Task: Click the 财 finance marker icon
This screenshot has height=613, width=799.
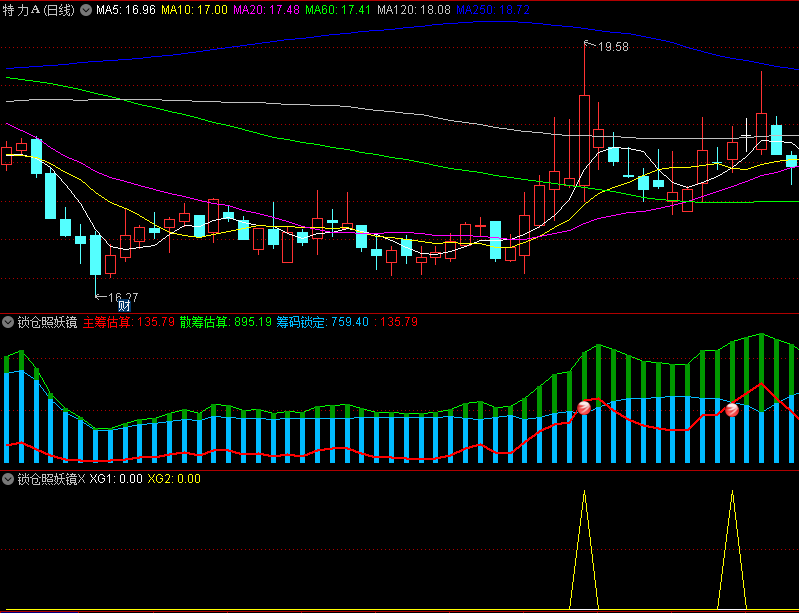Action: [x=124, y=306]
